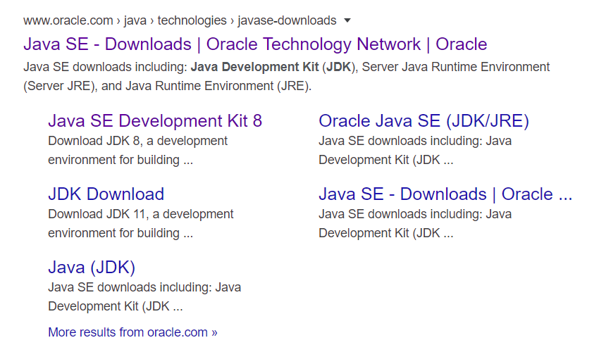Open the Java (JDK) sitelink
This screenshot has height=364, width=606.
pyautogui.click(x=92, y=268)
